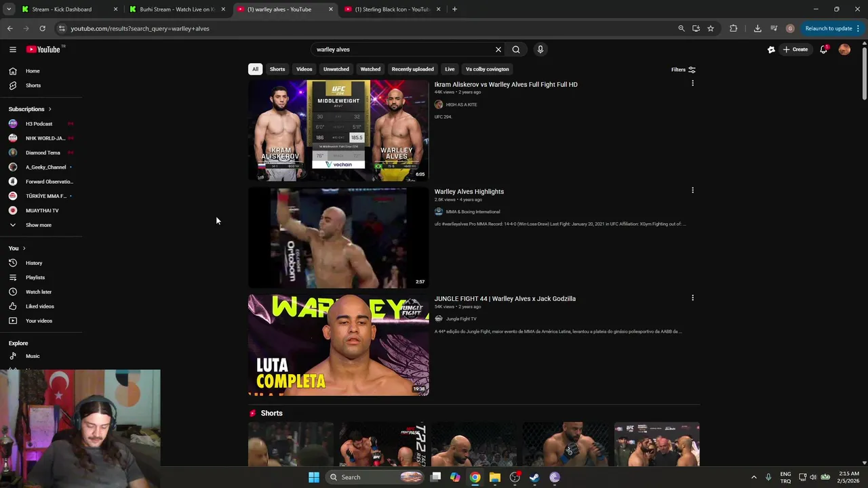The image size is (868, 488).
Task: Click the Jungle Fight TV channel avatar
Action: [439, 319]
